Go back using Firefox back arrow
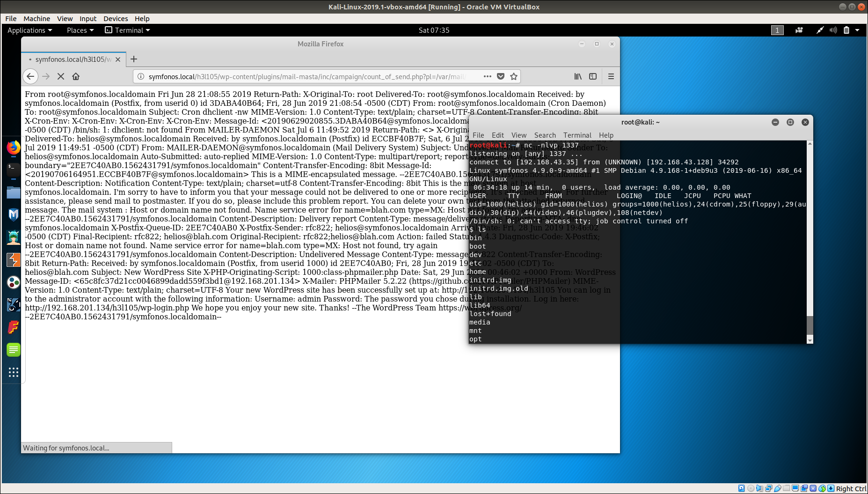Screen dimensions: 868x494 pyautogui.click(x=30, y=76)
